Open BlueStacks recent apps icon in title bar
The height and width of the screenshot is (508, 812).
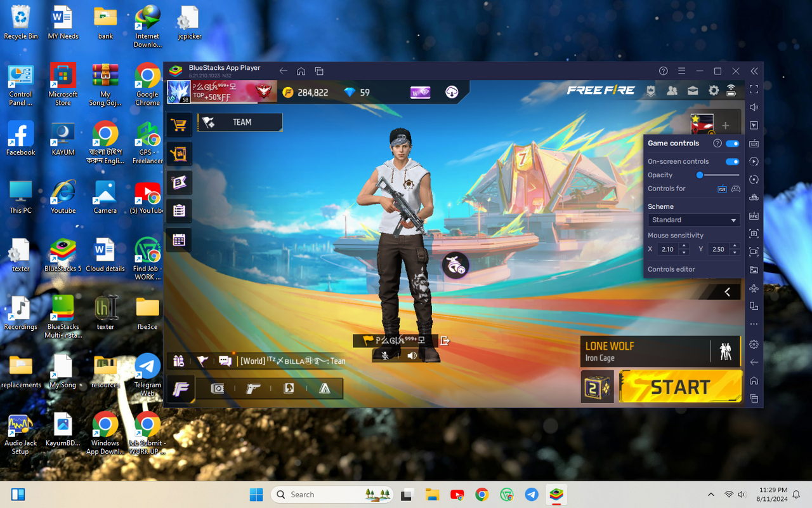[x=319, y=71]
